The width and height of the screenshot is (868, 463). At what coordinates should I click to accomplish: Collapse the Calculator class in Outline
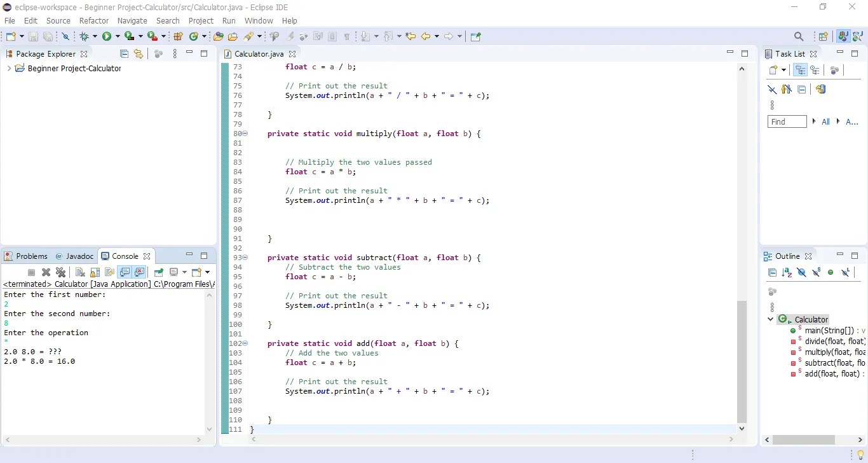click(x=770, y=319)
